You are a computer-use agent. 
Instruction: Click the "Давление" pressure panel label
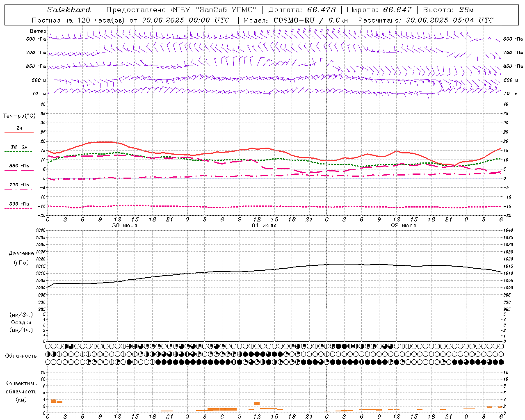[x=21, y=253]
